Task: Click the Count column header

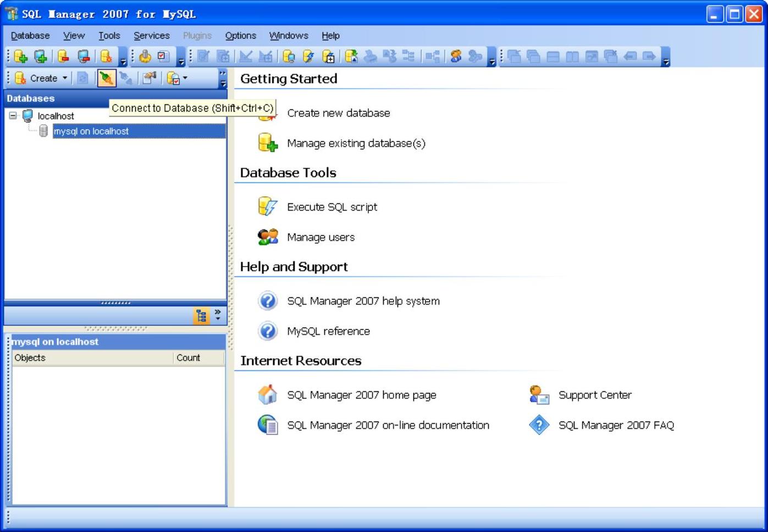Action: [x=199, y=358]
